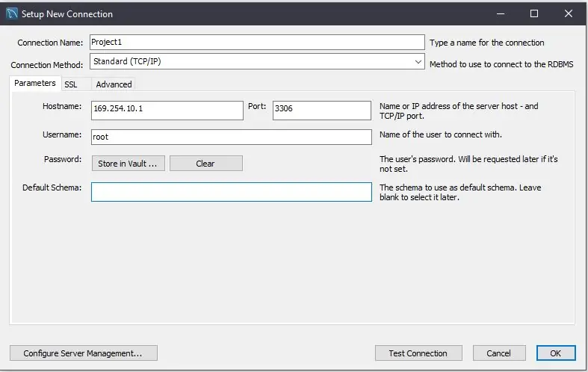This screenshot has width=588, height=372.
Task: Click the 'schema to use as default schema' description
Action: point(460,193)
